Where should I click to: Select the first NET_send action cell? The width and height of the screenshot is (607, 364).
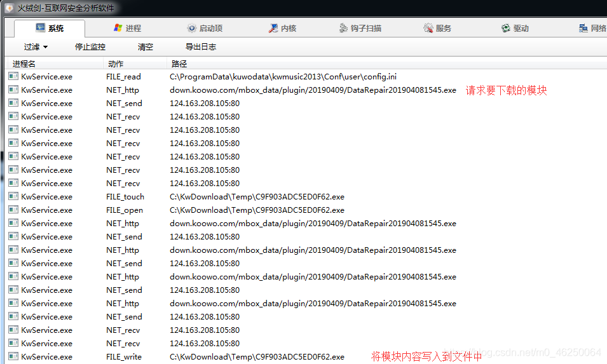coord(125,104)
